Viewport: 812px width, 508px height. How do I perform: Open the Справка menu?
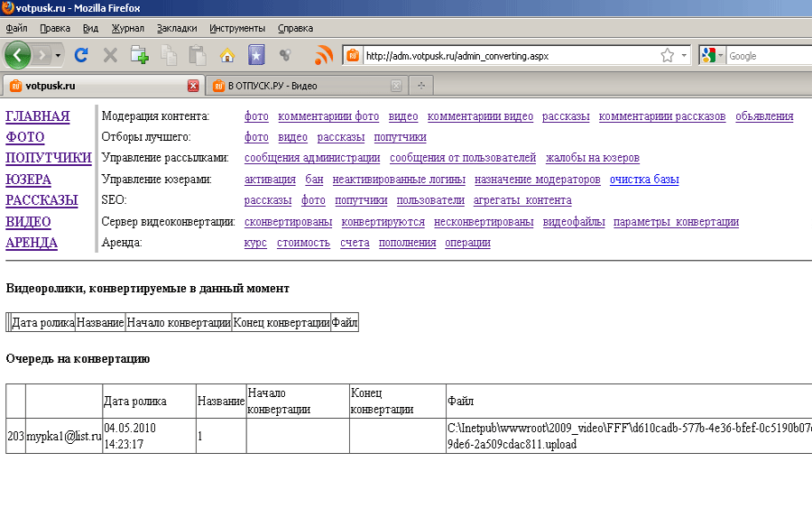(295, 29)
